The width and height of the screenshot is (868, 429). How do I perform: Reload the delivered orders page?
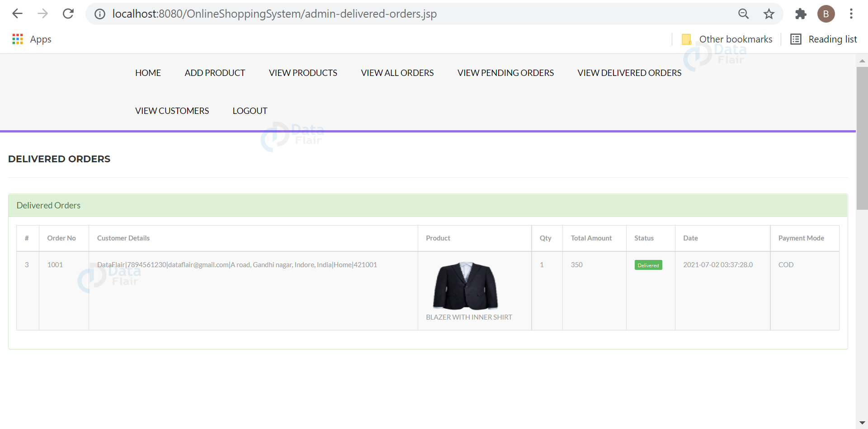[x=68, y=14]
